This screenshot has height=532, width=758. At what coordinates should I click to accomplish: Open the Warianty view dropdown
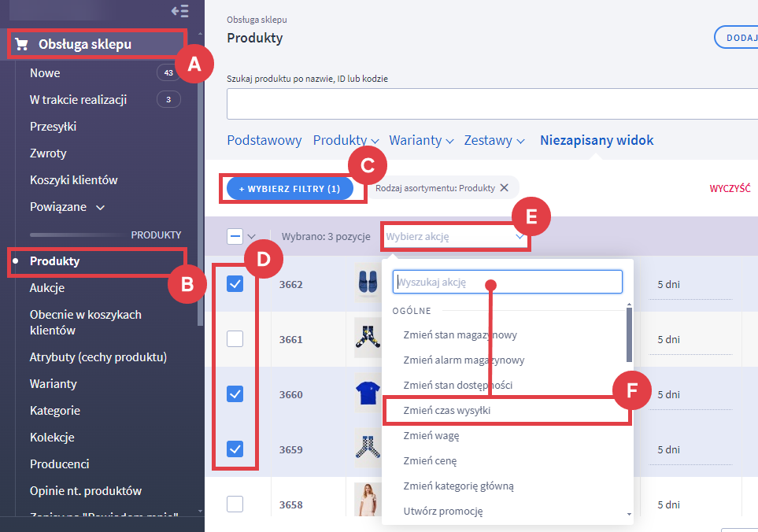click(421, 141)
